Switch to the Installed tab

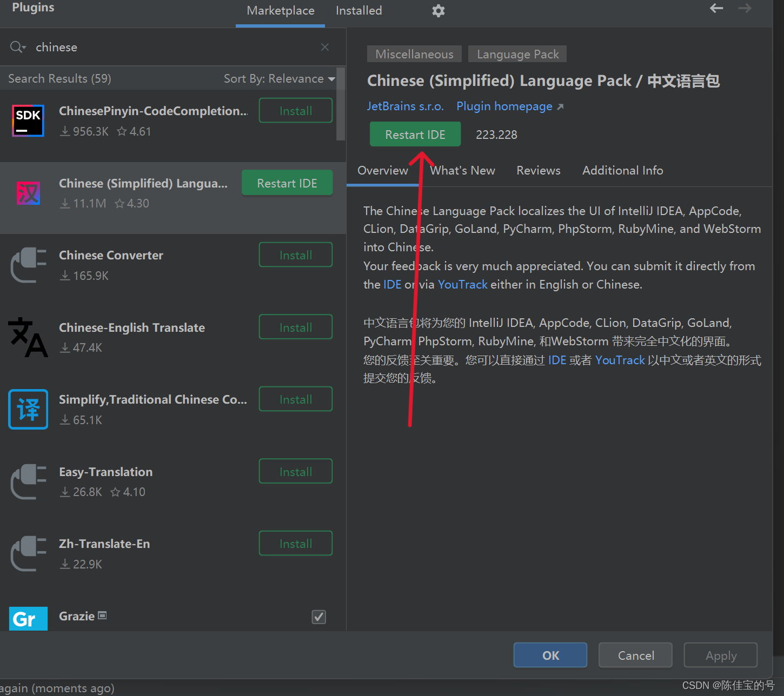pos(359,11)
